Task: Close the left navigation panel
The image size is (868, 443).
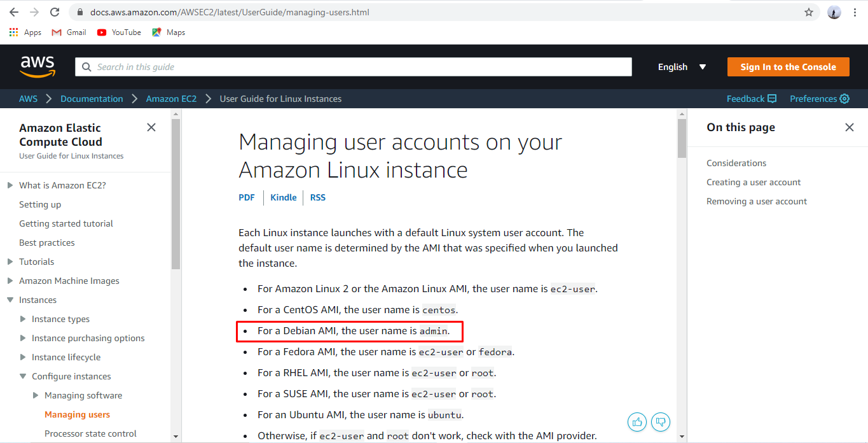Action: [151, 127]
